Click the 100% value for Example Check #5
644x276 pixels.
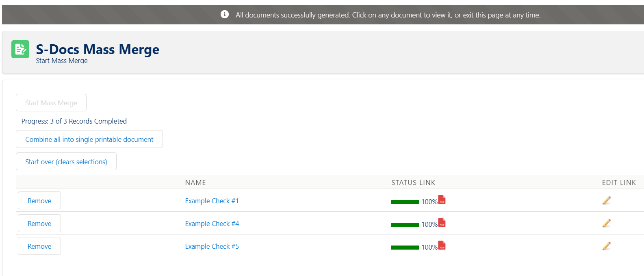coord(429,247)
